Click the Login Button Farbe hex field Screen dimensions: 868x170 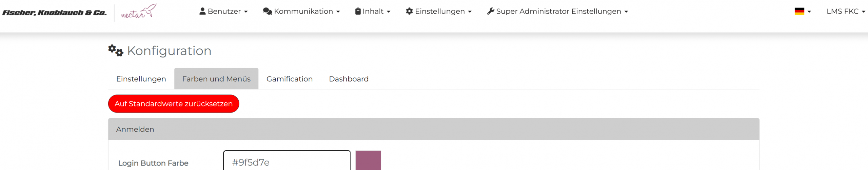[x=287, y=162]
